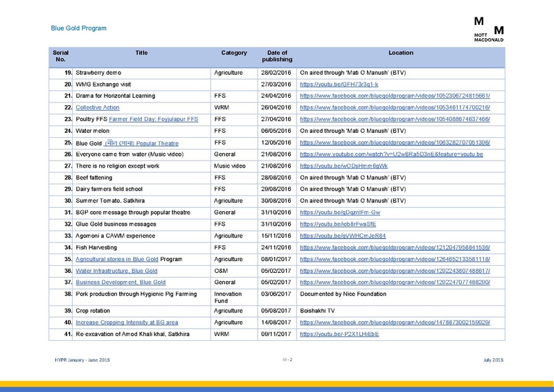Viewport: 554px width, 392px height.
Task: Select 'WMG Exchange visit' title text
Action: 103,84
